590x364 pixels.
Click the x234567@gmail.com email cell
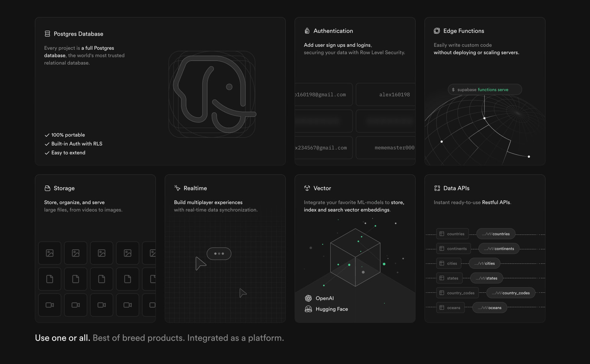(x=324, y=148)
